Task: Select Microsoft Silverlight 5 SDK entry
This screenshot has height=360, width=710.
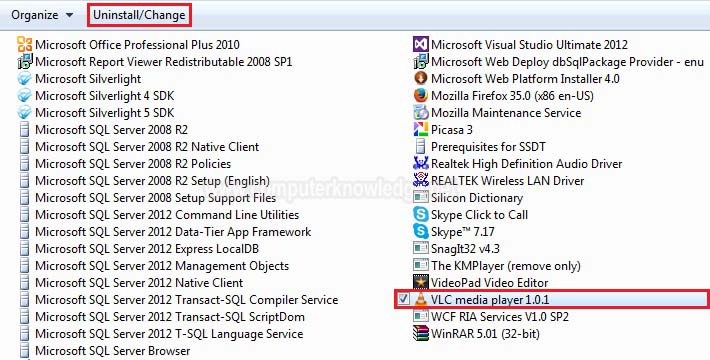Action: [105, 113]
